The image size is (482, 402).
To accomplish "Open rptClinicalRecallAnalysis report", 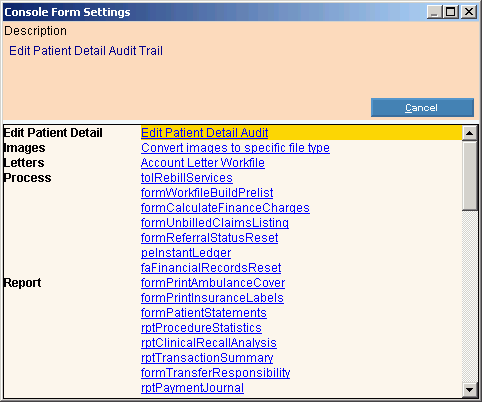I will tap(209, 343).
